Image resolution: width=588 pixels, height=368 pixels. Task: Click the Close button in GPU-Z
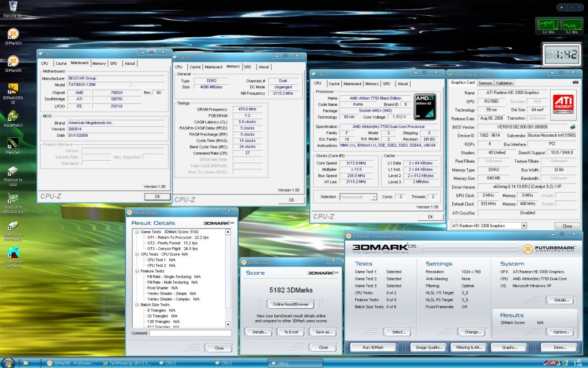coord(567,226)
